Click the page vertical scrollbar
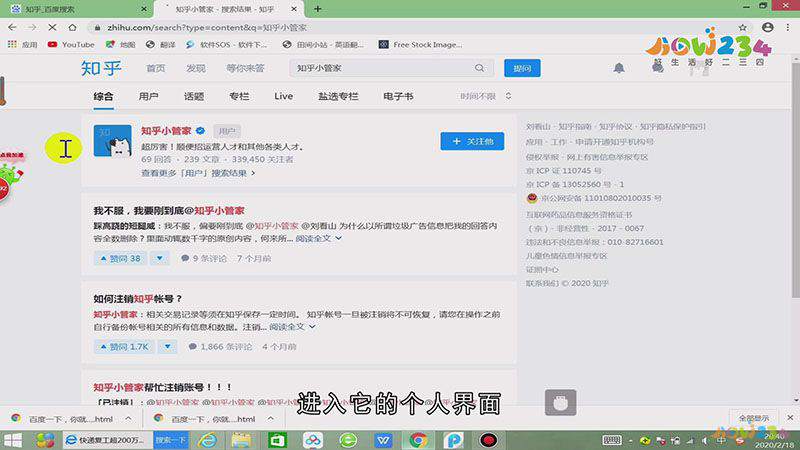 click(x=795, y=179)
